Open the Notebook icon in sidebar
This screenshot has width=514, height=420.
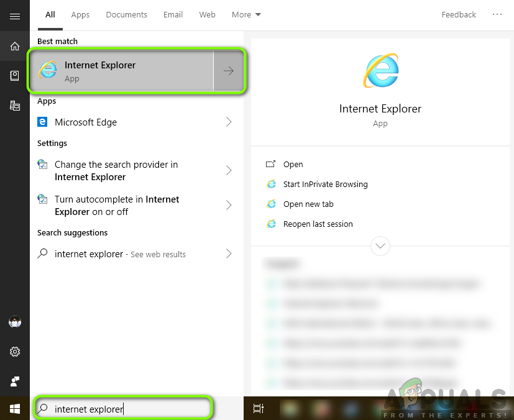click(x=14, y=76)
